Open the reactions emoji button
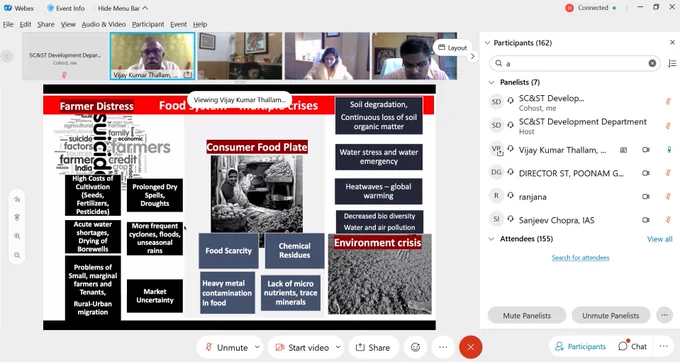The height and width of the screenshot is (362, 680). pos(415,347)
